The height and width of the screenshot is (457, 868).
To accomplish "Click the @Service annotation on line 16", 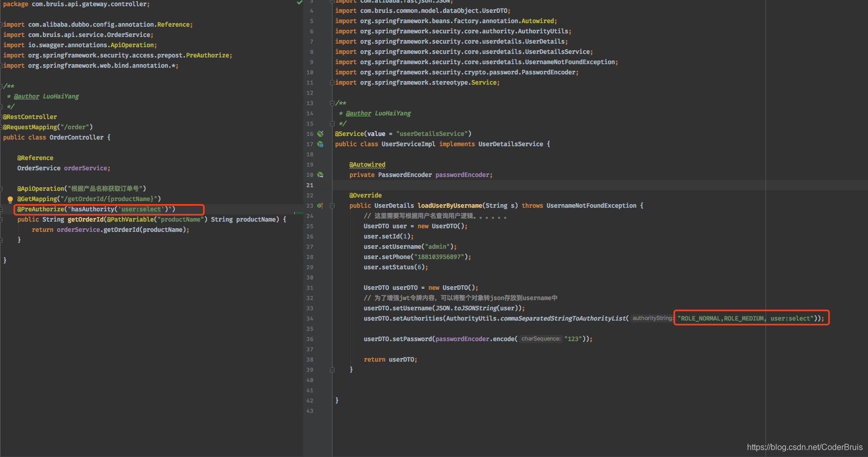I will pyautogui.click(x=403, y=134).
